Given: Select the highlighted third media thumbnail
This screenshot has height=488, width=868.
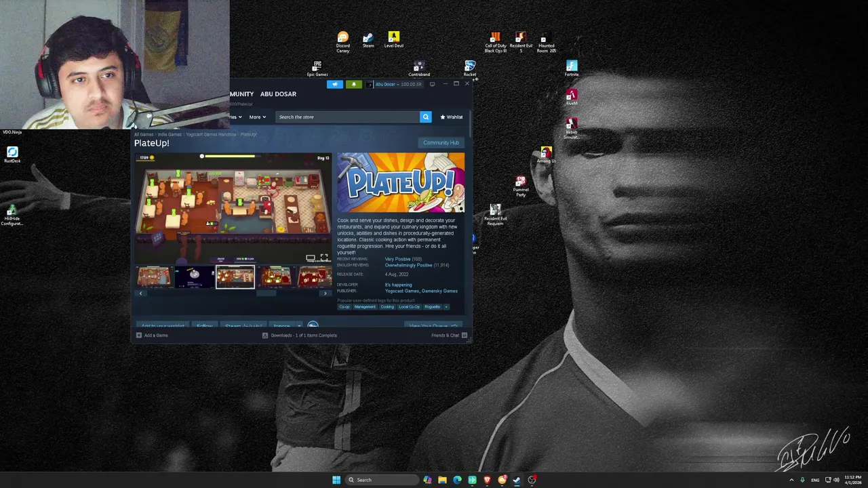Looking at the screenshot, I should [235, 277].
